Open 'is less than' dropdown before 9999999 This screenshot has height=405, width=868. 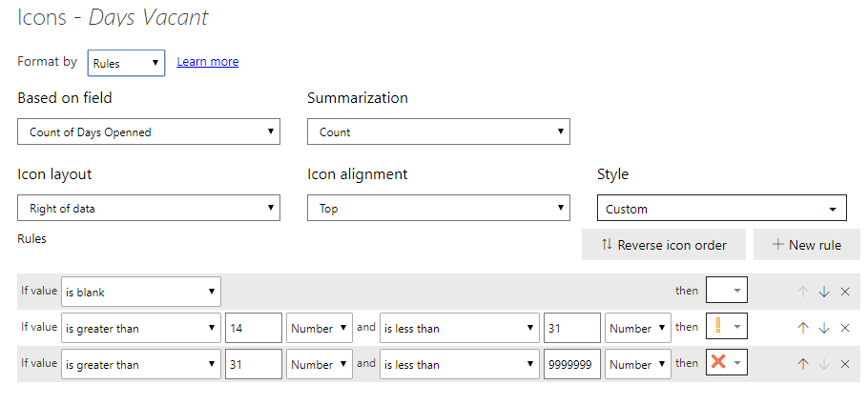coord(460,364)
